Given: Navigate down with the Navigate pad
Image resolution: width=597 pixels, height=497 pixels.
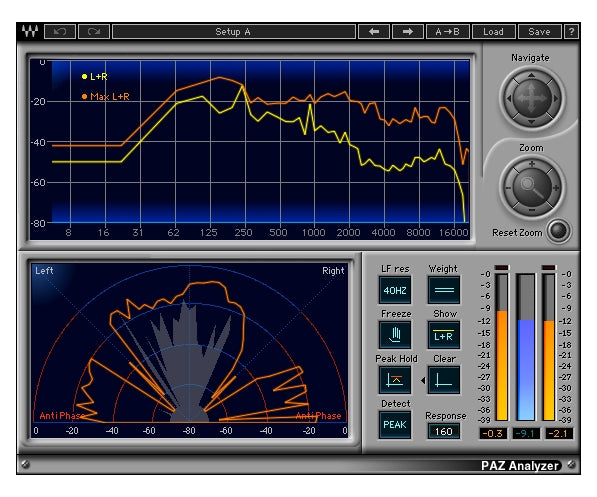Looking at the screenshot, I should [x=532, y=122].
